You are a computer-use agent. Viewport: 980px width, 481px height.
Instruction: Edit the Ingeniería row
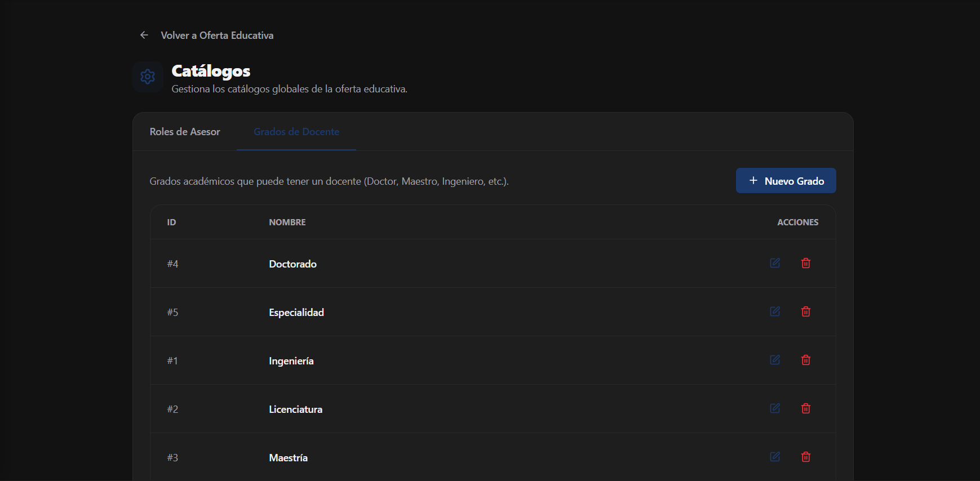point(775,360)
